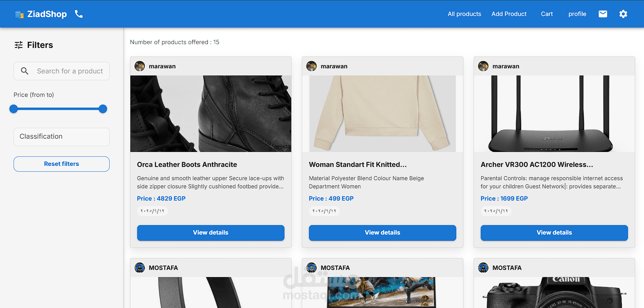Click the price 499 EGP

pyautogui.click(x=331, y=199)
